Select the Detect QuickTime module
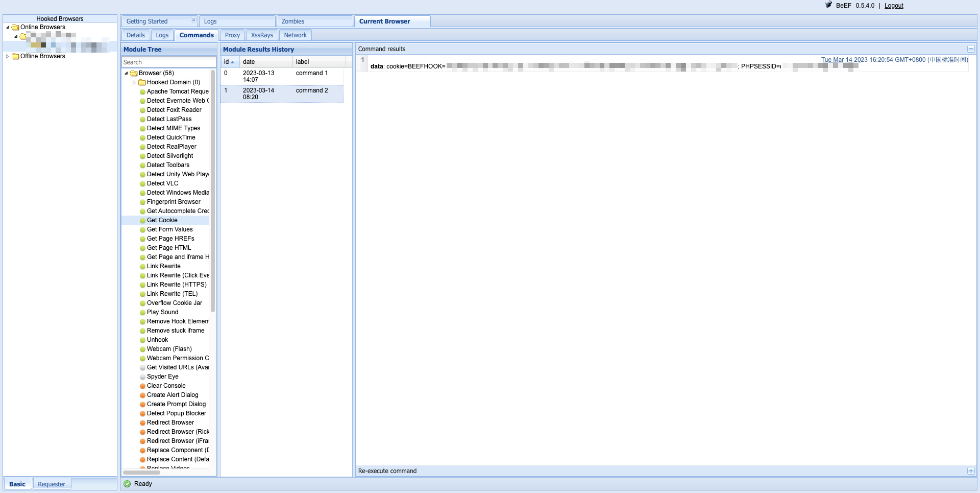Screen dimensions: 980x493 point(171,138)
